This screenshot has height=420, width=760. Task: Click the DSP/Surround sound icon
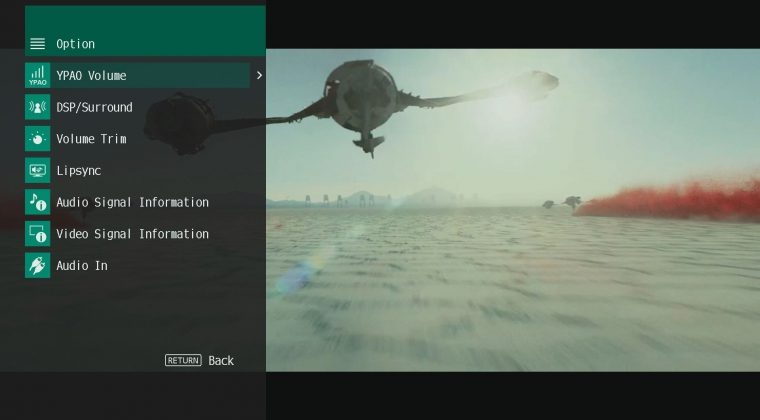coord(37,107)
